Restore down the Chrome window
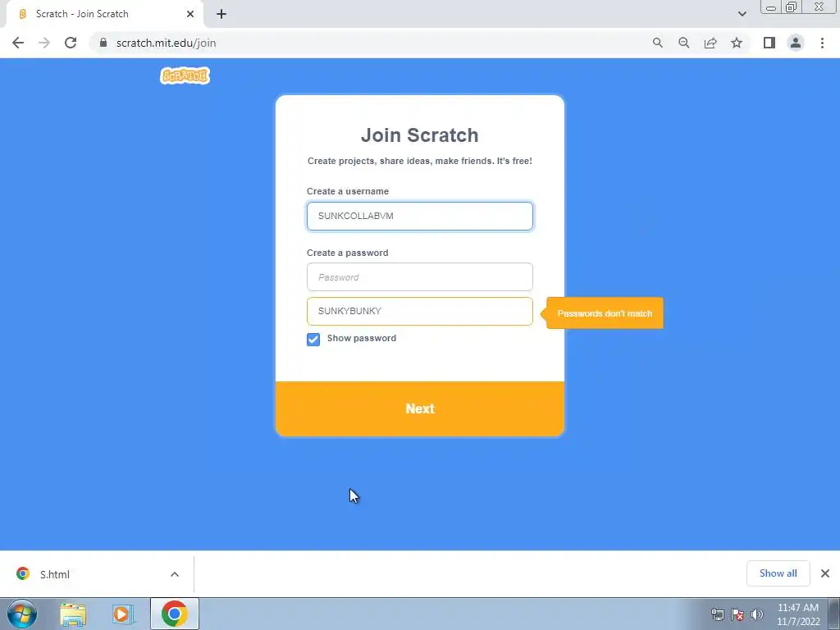 tap(791, 7)
